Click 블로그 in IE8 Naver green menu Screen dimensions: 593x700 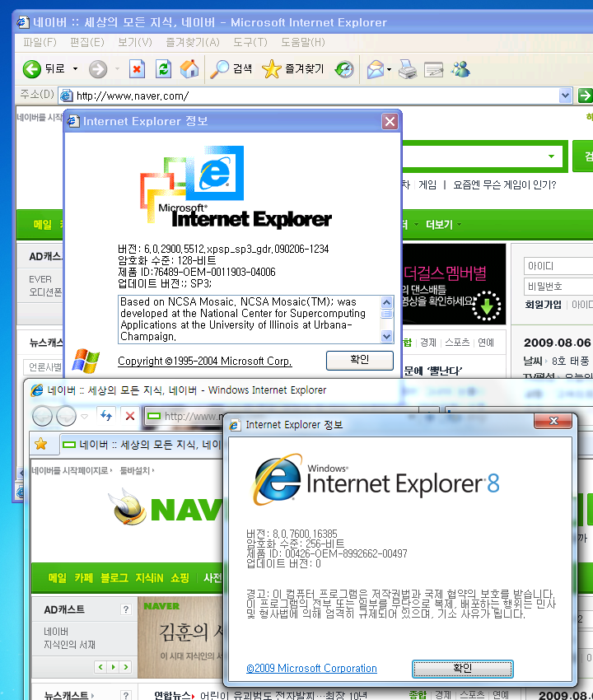coord(114,577)
